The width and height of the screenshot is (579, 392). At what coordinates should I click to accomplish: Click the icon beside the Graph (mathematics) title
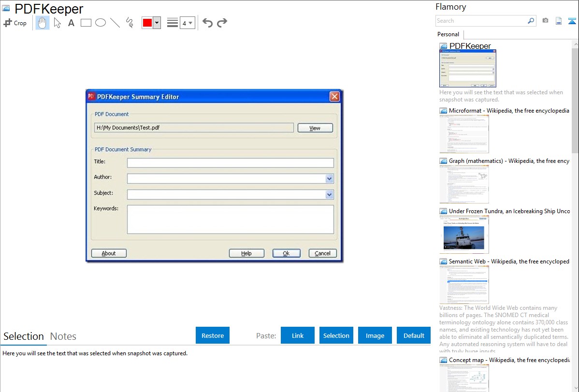443,161
